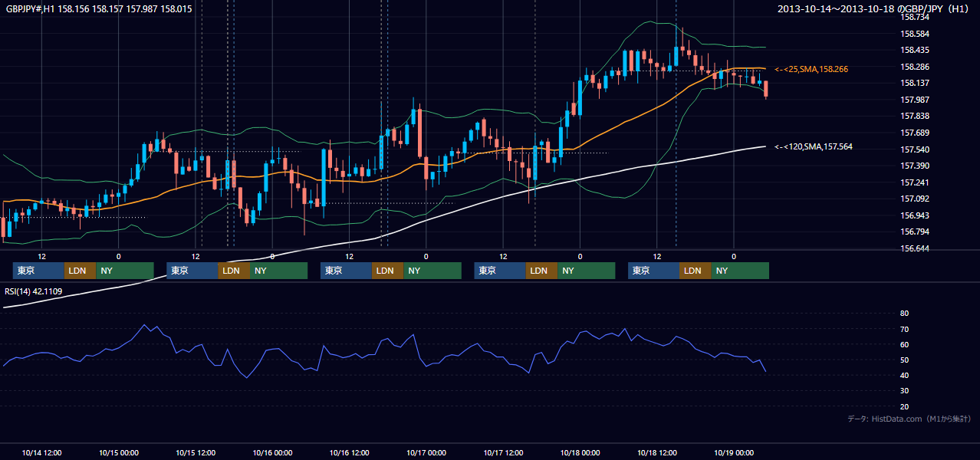Click the 10/15 00:00 time axis label

[118, 452]
